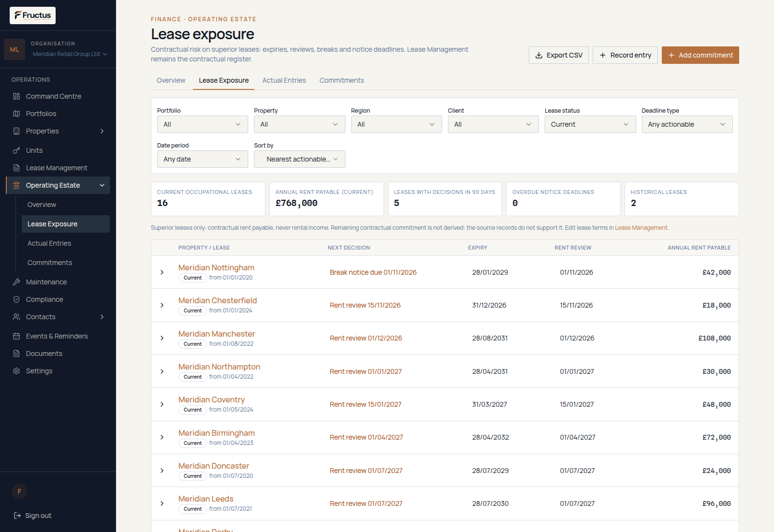Expand Meridian Coventry row

[x=162, y=404]
